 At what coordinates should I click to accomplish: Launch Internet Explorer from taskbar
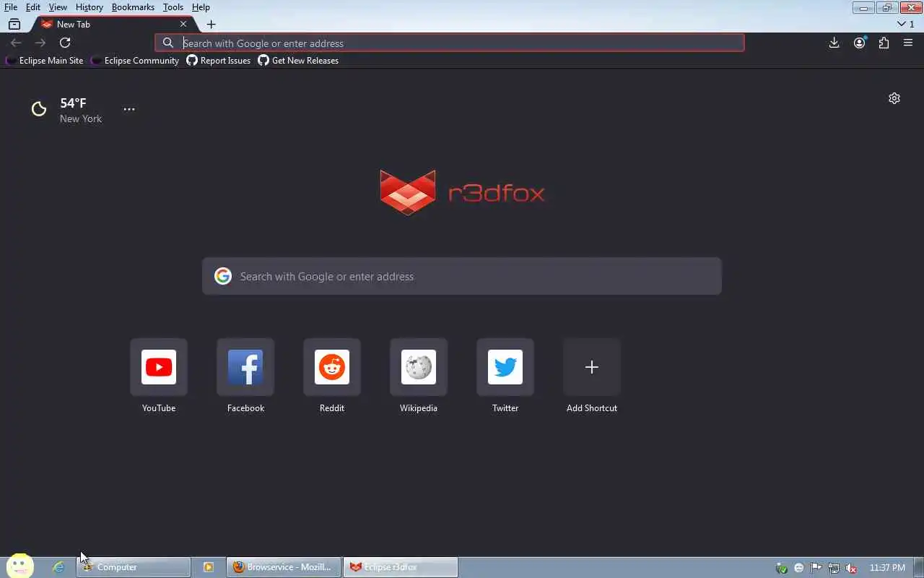tap(58, 567)
